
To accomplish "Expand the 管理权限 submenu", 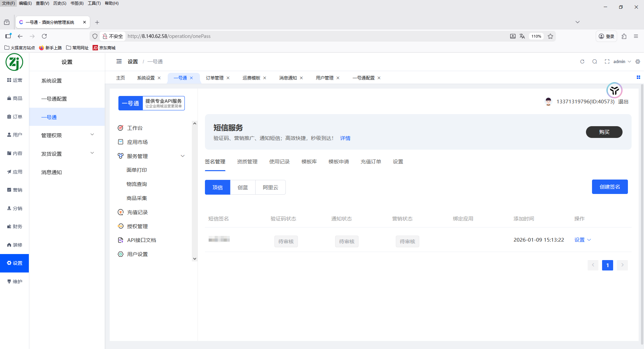I will click(92, 135).
